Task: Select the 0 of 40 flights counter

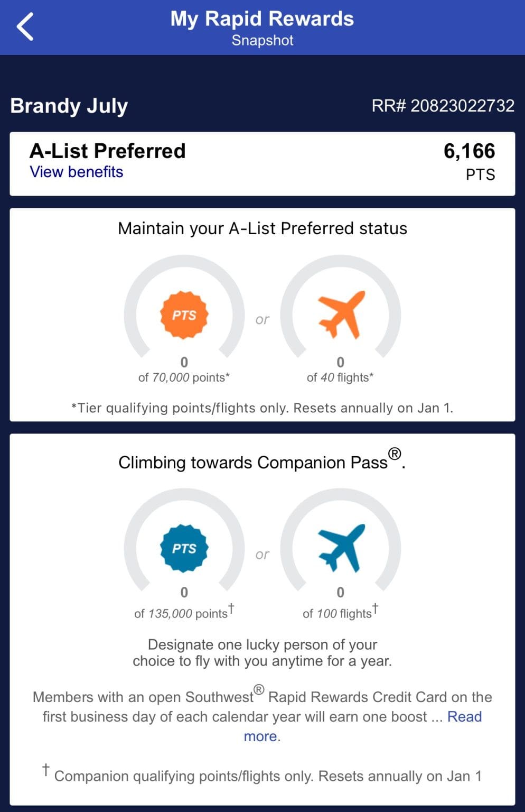Action: click(x=341, y=369)
